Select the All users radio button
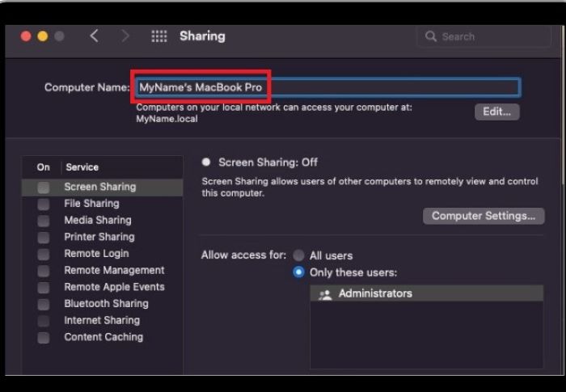The image size is (566, 392). click(x=299, y=255)
